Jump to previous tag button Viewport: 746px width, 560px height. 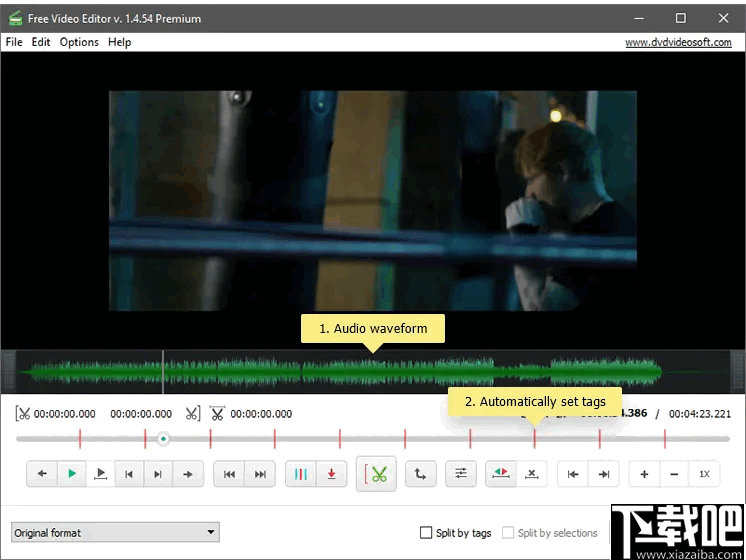[x=229, y=474]
